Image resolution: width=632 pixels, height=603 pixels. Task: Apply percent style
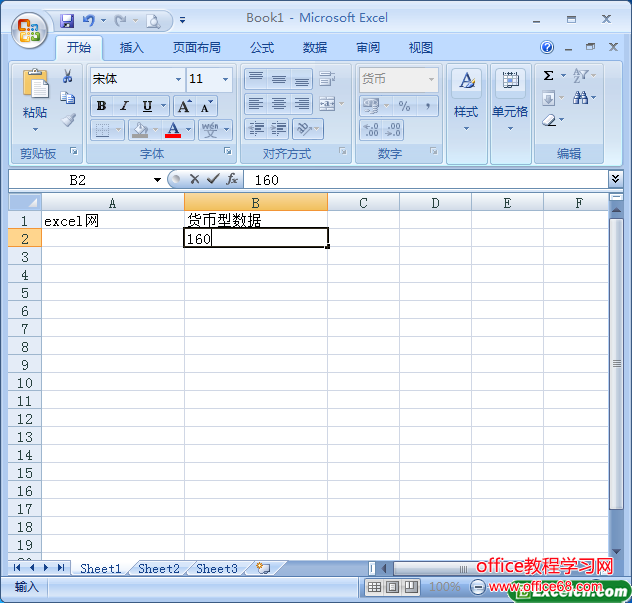[404, 106]
